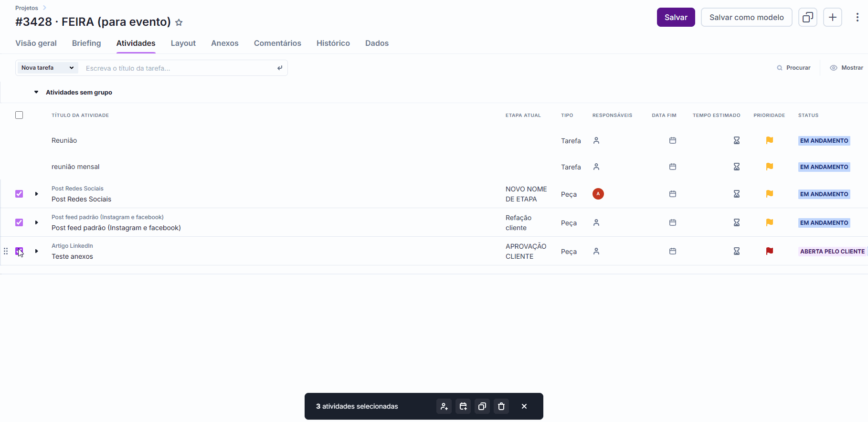Favorite the project with the star icon
This screenshot has width=868, height=422.
tap(179, 22)
